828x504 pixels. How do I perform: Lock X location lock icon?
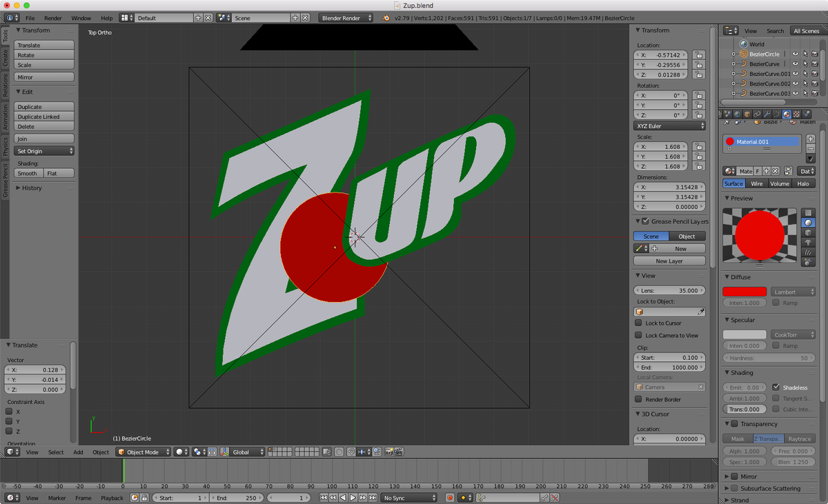coord(699,54)
